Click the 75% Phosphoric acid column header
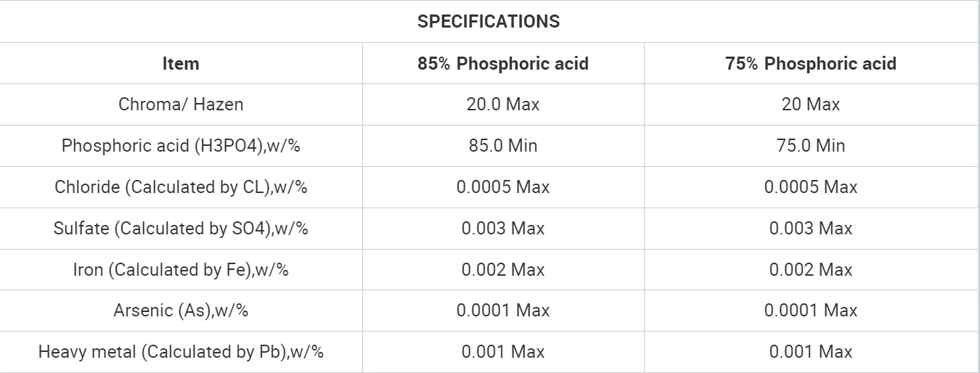Image resolution: width=980 pixels, height=373 pixels. click(810, 64)
